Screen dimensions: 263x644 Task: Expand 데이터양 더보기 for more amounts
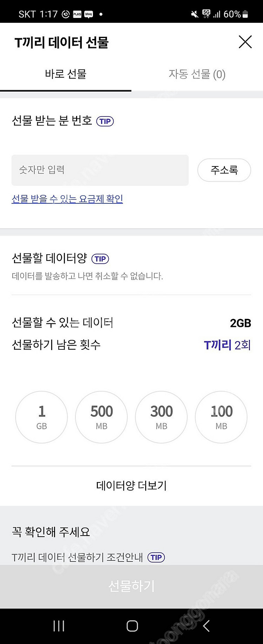click(131, 486)
